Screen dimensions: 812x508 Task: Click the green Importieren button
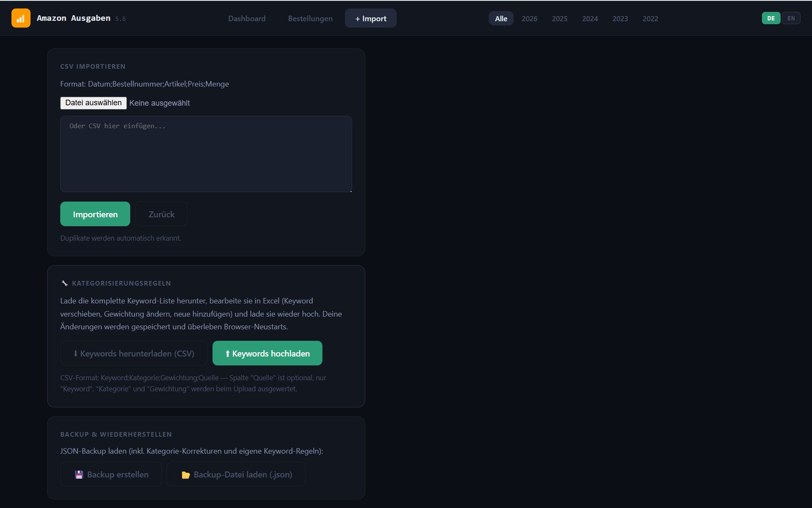pos(95,214)
